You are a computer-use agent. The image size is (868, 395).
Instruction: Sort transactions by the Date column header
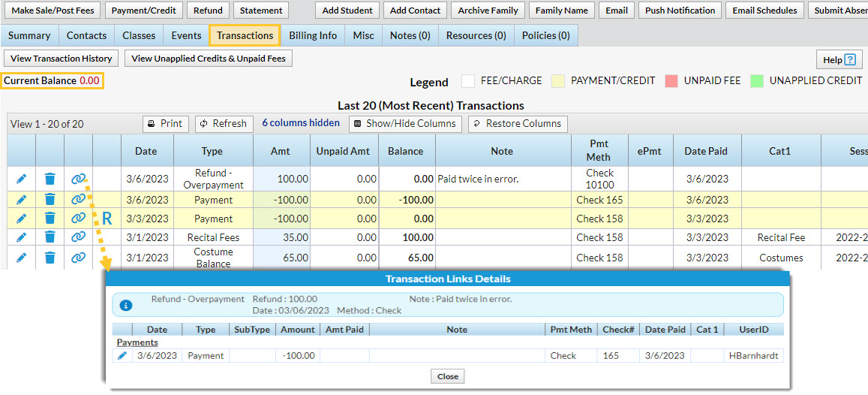click(x=146, y=151)
